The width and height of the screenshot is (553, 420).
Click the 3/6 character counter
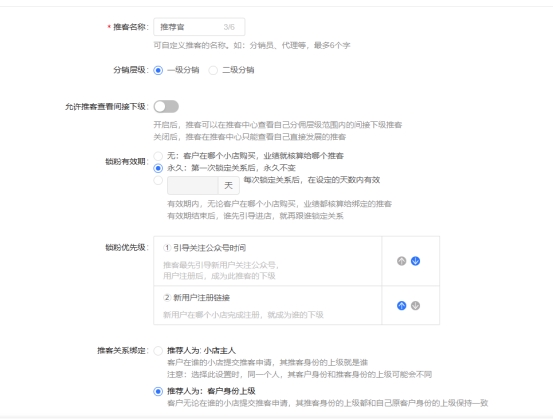[229, 27]
